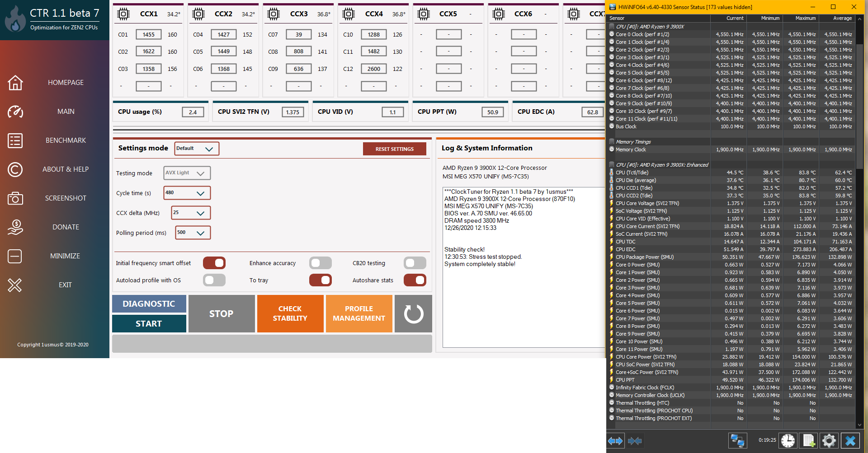The image size is (868, 453).
Task: Collapse the Memory Timings sensor group in HWiNFO
Action: coord(612,142)
